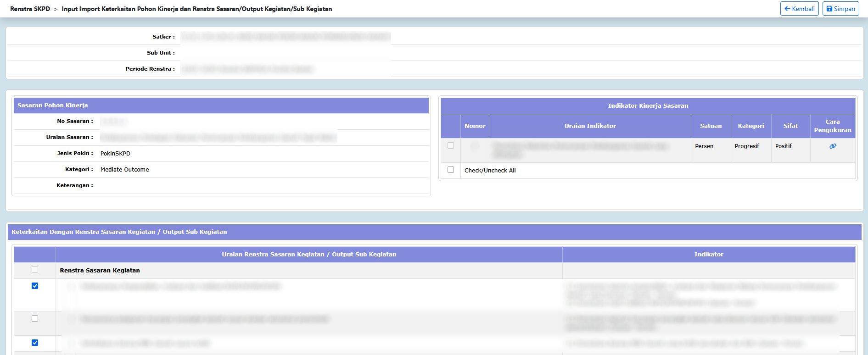Click the back arrow icon on Kembali
Viewport: 868px width, 355px height.
pyautogui.click(x=787, y=9)
